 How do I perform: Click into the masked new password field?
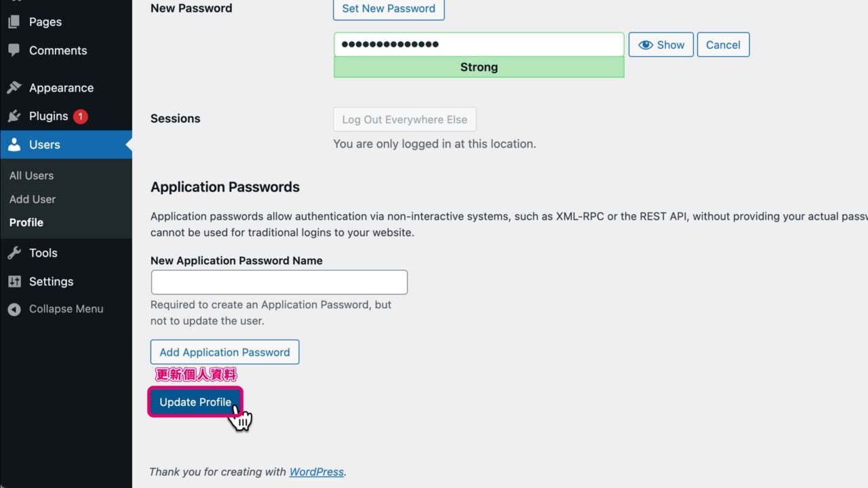478,45
